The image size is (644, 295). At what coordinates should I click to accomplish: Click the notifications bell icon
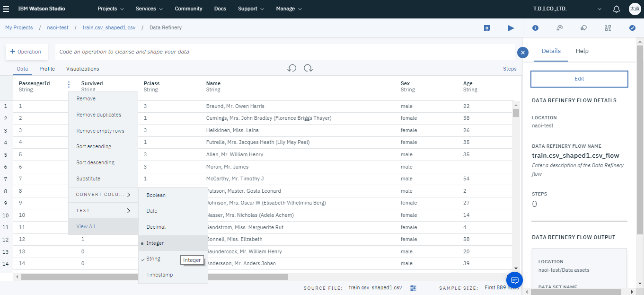[x=616, y=9]
